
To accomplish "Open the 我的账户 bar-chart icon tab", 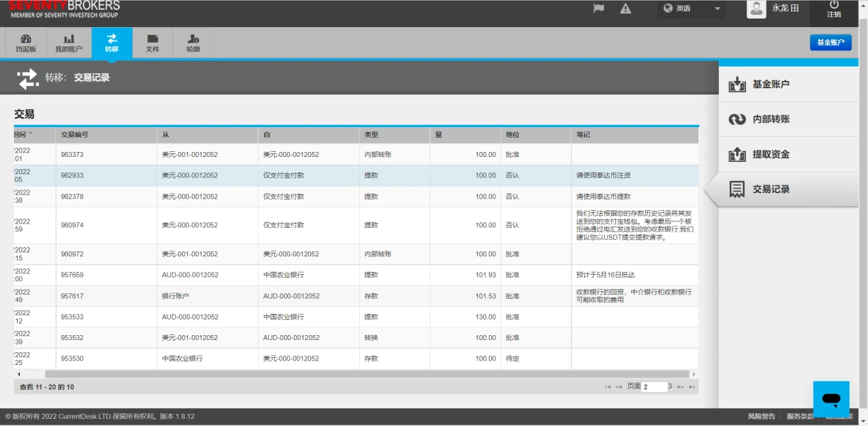I will click(69, 43).
